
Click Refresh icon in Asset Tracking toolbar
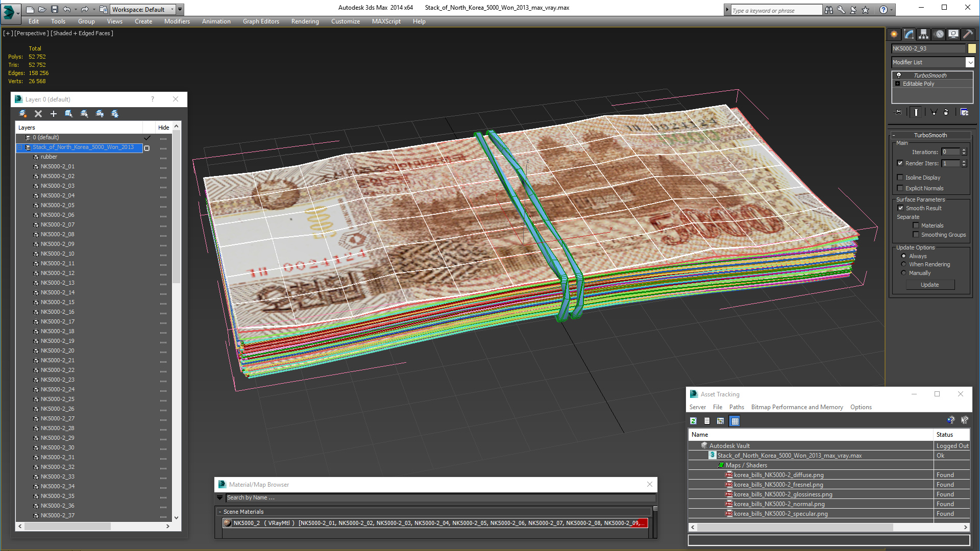(693, 421)
